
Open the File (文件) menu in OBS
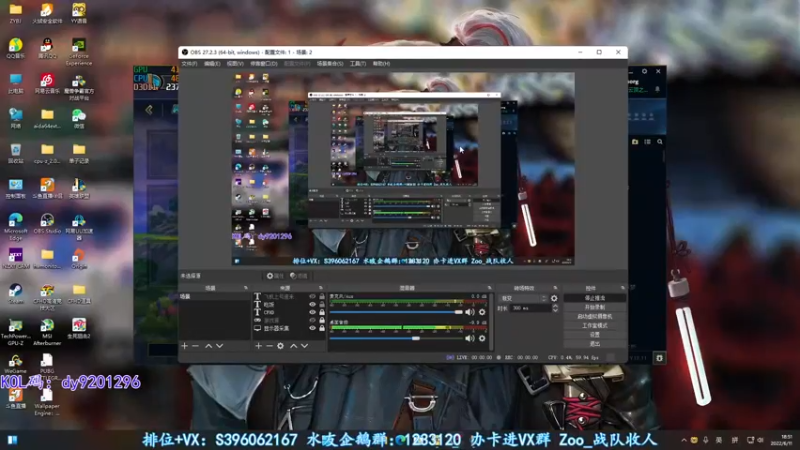coord(189,64)
